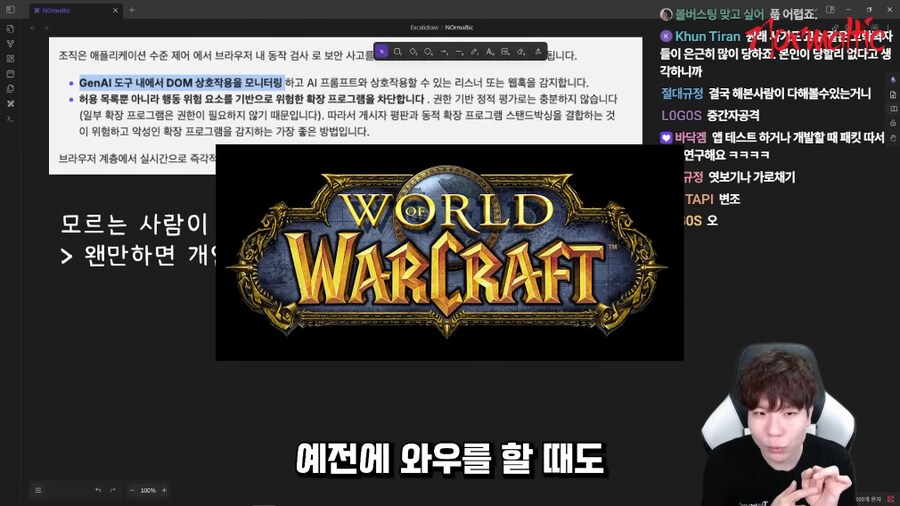Select the Rectangle shape tool
The width and height of the screenshot is (900, 506).
tap(397, 52)
